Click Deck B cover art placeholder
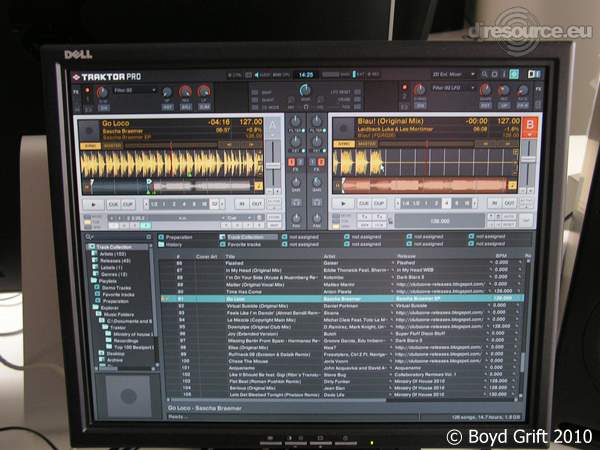Screen dimensions: 600x450 pyautogui.click(x=344, y=128)
